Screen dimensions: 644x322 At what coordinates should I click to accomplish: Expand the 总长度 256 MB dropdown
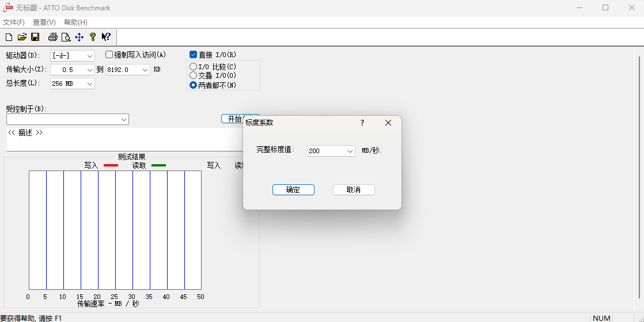pyautogui.click(x=90, y=84)
